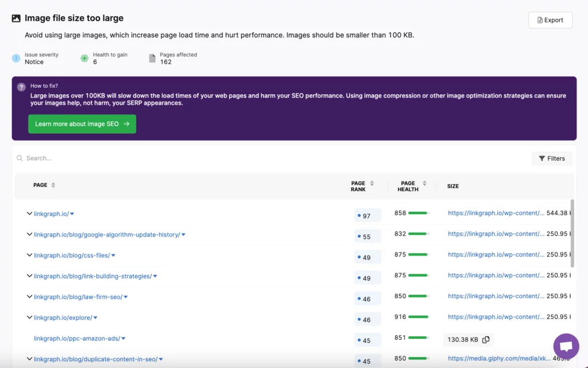The height and width of the screenshot is (368, 588).
Task: Click the How to fix question mark icon
Action: pos(21,87)
